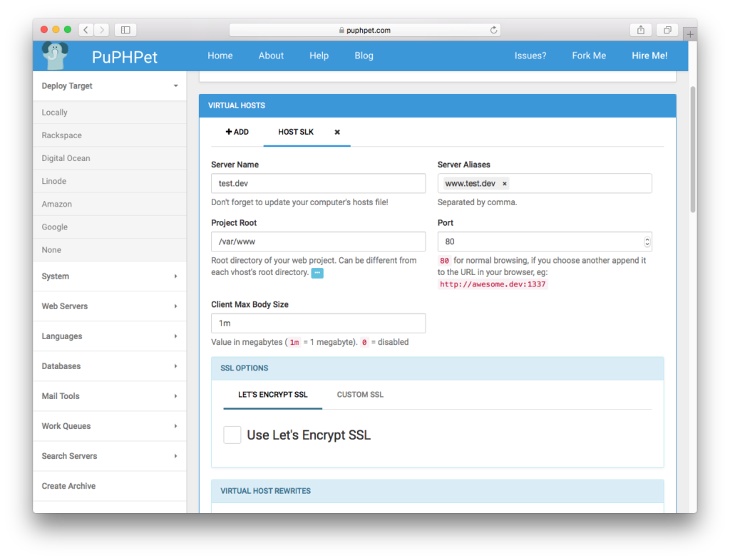This screenshot has height=560, width=730.
Task: Click the SSL Options section header
Action: pos(437,368)
